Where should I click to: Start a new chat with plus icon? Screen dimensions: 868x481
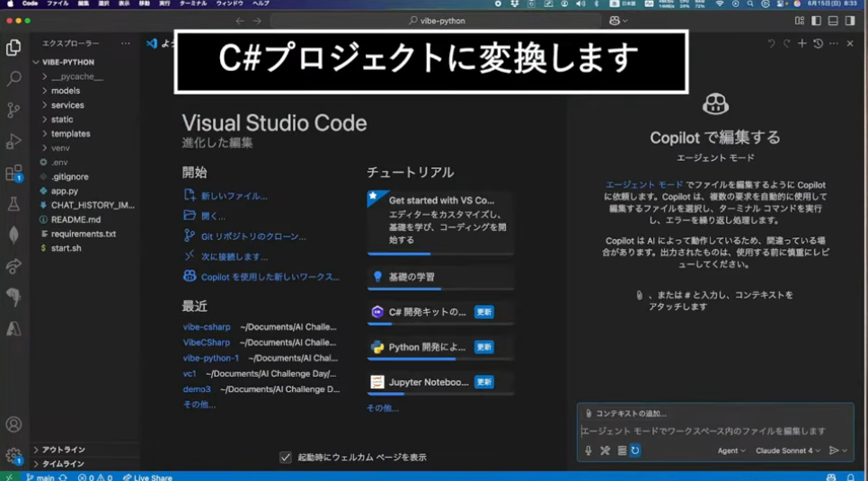[x=802, y=43]
